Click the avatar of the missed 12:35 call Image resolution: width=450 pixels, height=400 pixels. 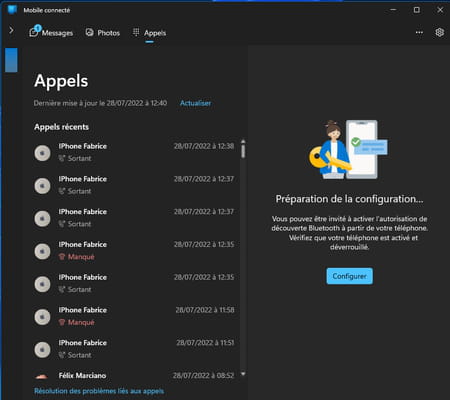(43, 251)
